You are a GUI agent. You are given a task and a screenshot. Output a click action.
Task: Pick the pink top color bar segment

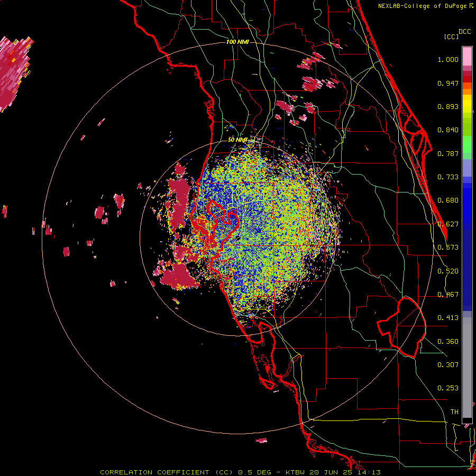pyautogui.click(x=467, y=57)
